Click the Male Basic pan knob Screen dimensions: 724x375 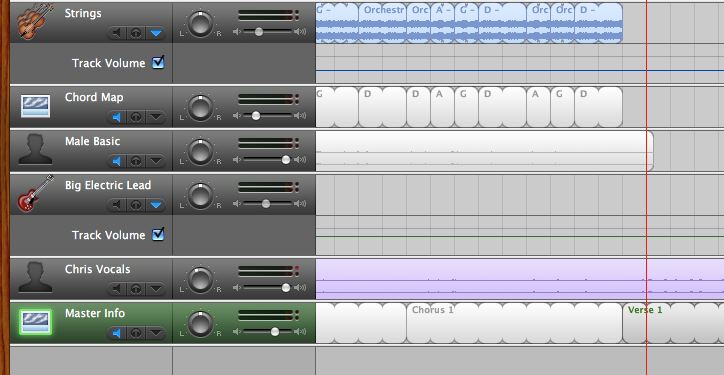(x=200, y=151)
